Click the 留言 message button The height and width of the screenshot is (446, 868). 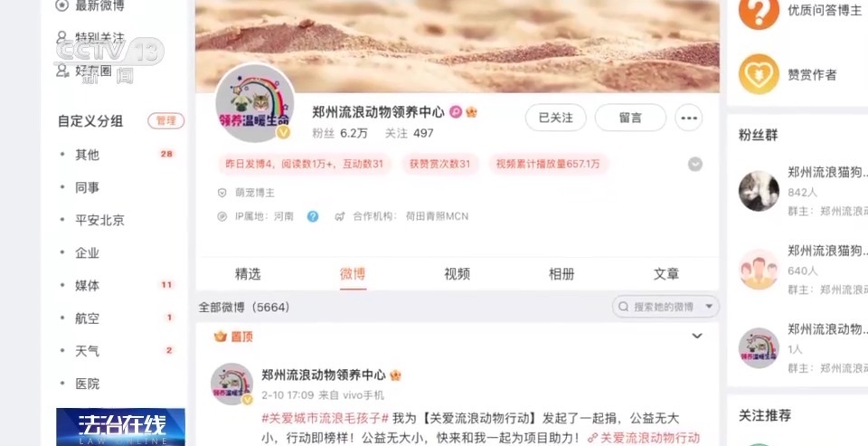click(x=630, y=118)
